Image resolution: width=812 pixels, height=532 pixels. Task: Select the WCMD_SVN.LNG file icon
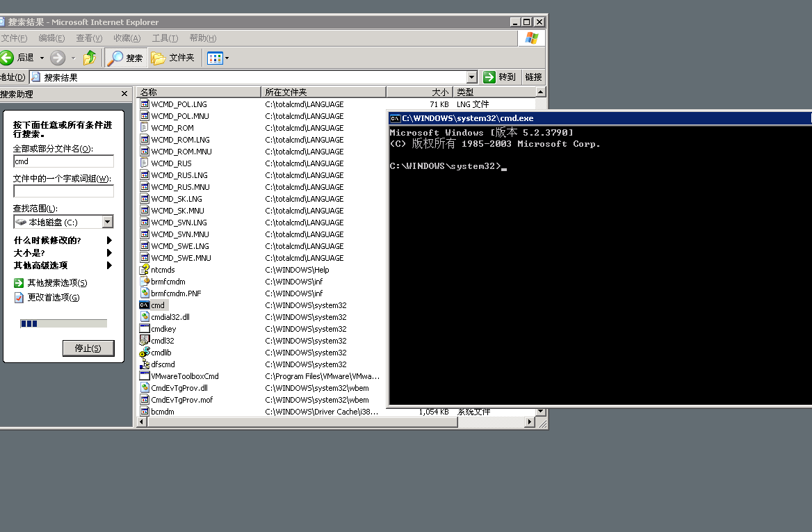pos(145,223)
